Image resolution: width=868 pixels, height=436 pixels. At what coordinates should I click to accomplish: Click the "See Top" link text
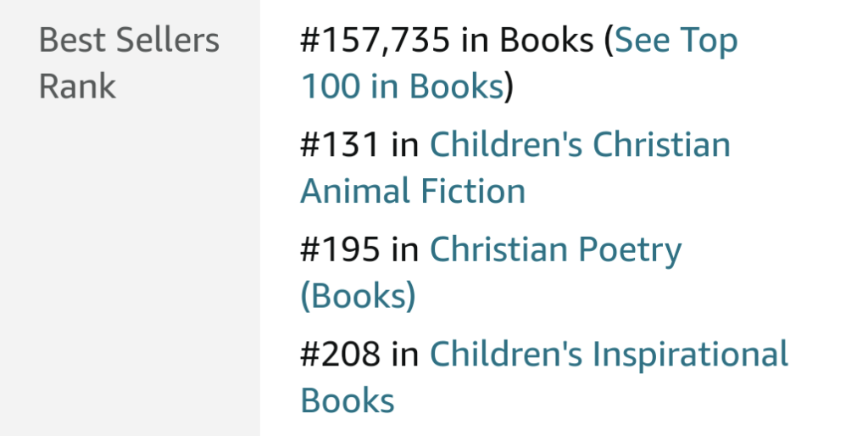coord(676,41)
